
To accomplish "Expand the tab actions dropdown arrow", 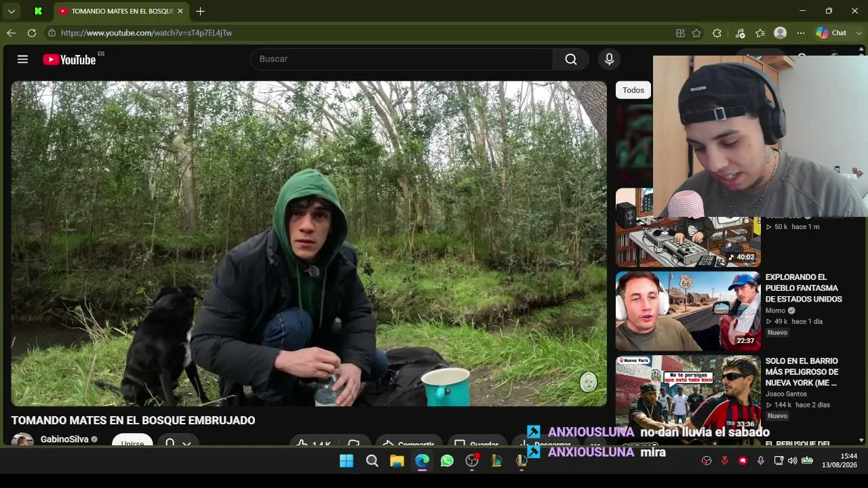I will tap(12, 11).
